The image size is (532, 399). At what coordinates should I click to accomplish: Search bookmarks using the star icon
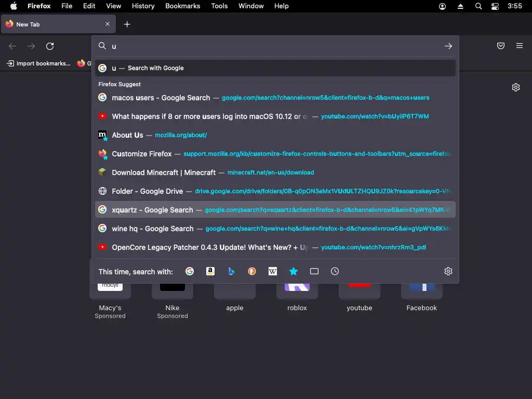pos(294,271)
